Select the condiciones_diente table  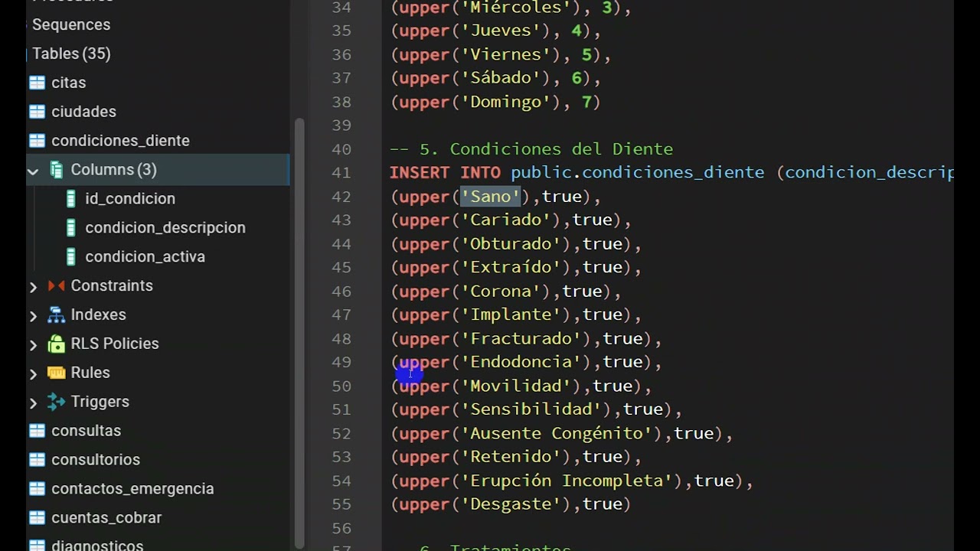click(x=120, y=141)
